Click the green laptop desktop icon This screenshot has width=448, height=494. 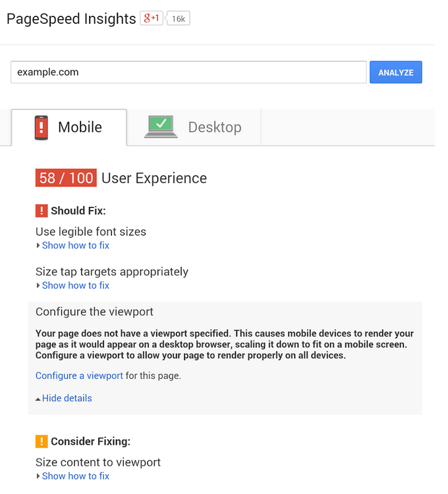[x=161, y=126]
